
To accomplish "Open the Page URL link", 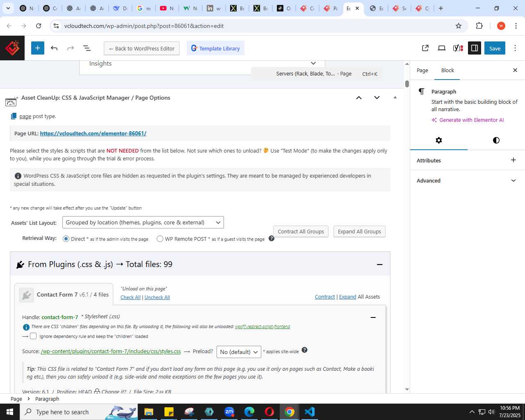I will coord(93,133).
